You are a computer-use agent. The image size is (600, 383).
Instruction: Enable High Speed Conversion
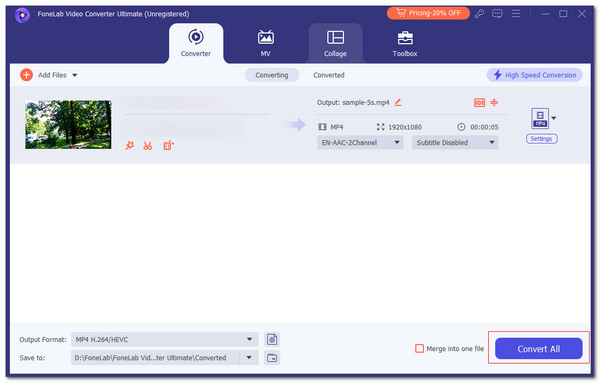tap(534, 75)
